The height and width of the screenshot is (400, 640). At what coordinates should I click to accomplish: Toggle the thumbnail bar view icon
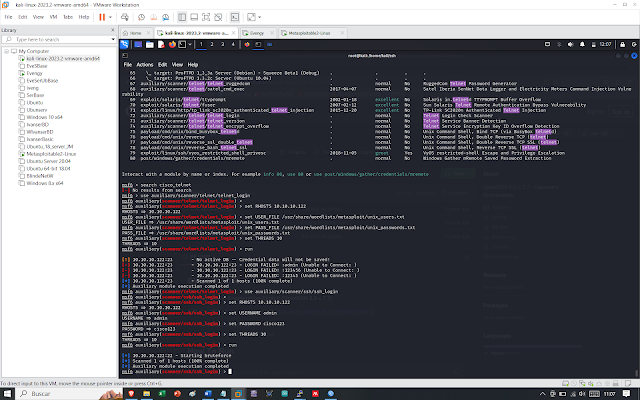(194, 17)
